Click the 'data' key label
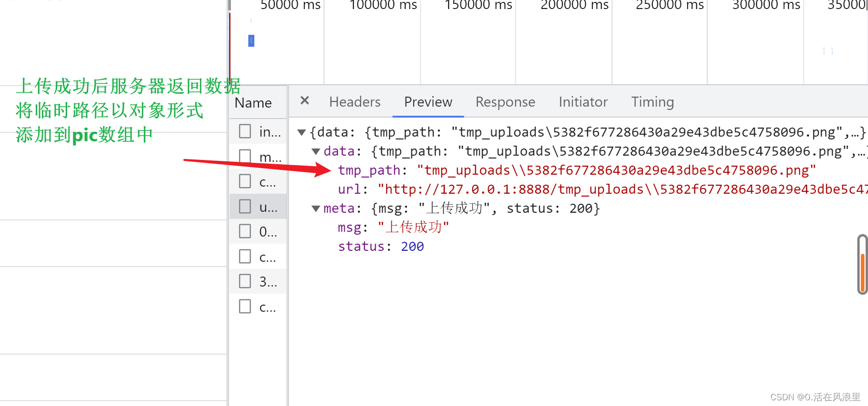Viewport: 868px width, 406px height. pyautogui.click(x=339, y=151)
